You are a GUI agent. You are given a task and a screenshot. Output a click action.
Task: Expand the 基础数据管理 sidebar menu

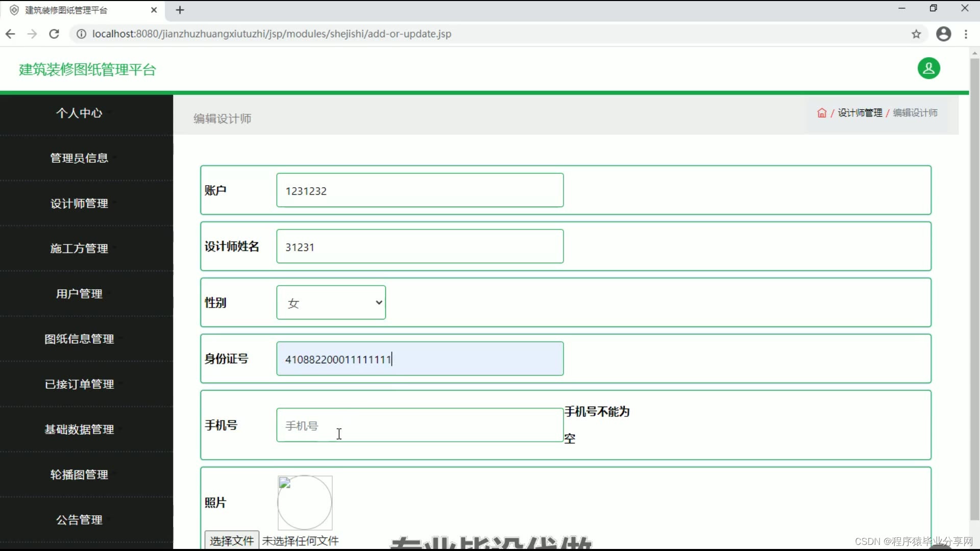[x=79, y=430]
